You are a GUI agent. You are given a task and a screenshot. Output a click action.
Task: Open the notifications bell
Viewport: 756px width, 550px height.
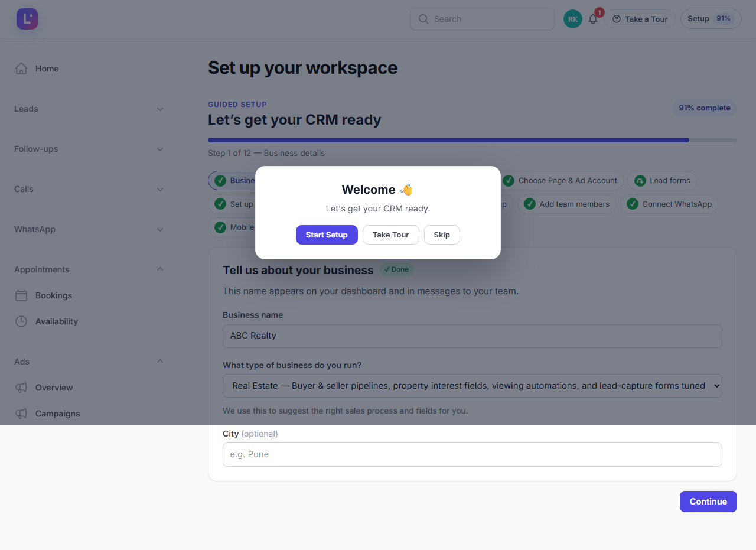pos(593,19)
